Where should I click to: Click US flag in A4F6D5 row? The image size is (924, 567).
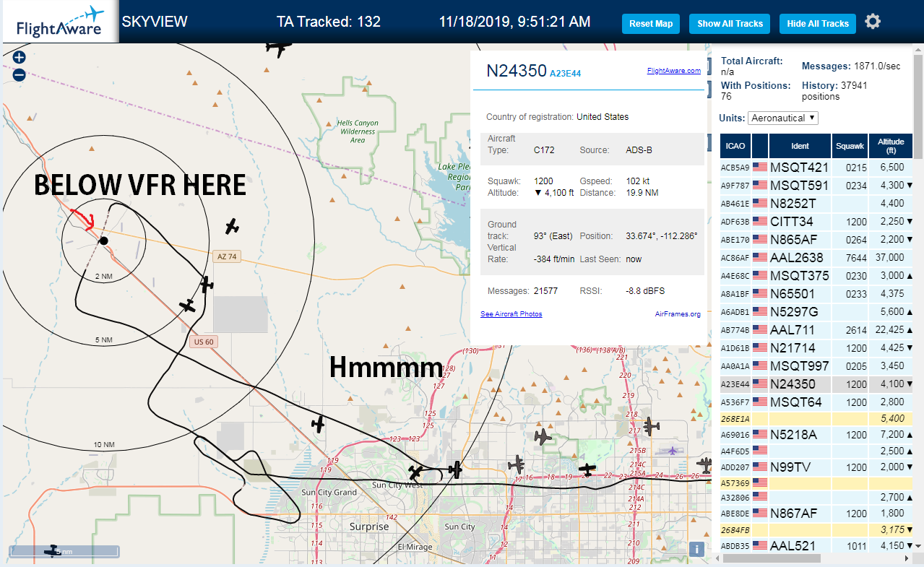tap(760, 451)
